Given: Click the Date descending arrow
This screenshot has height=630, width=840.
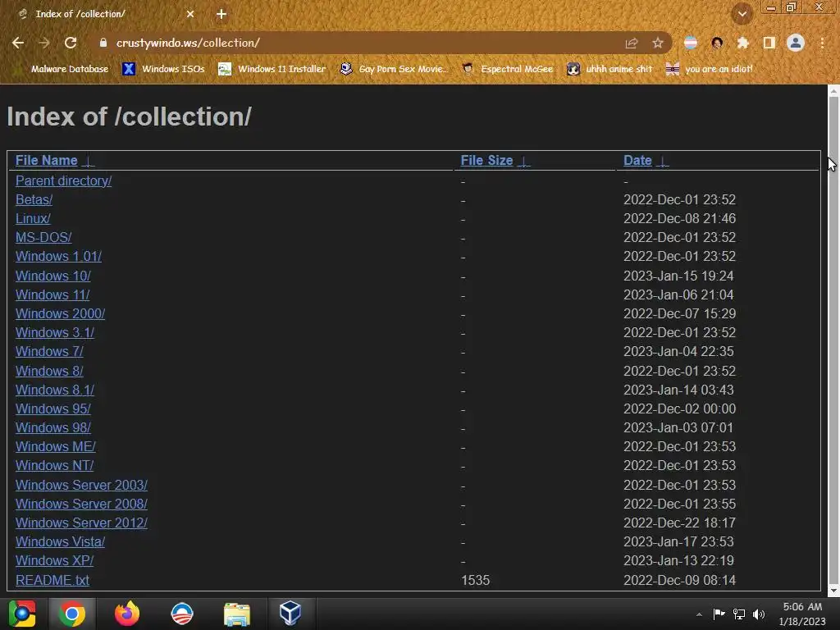Looking at the screenshot, I should click(x=663, y=161).
